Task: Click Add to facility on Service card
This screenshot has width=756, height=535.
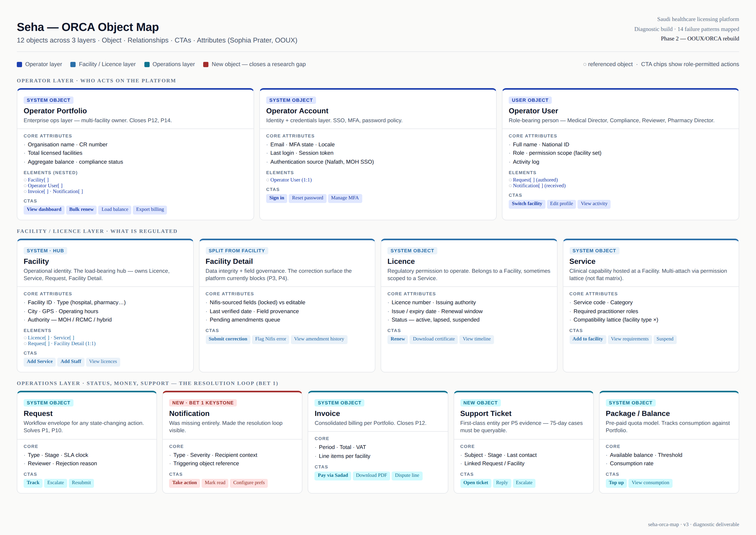Action: (x=587, y=339)
